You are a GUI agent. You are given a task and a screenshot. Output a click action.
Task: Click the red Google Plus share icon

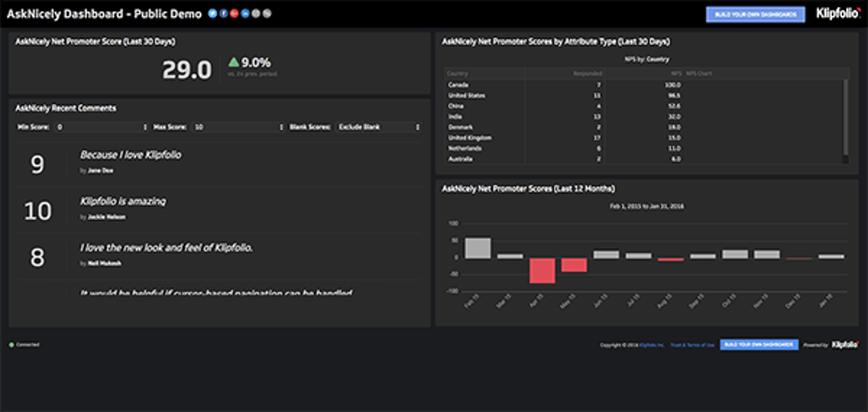[x=234, y=14]
